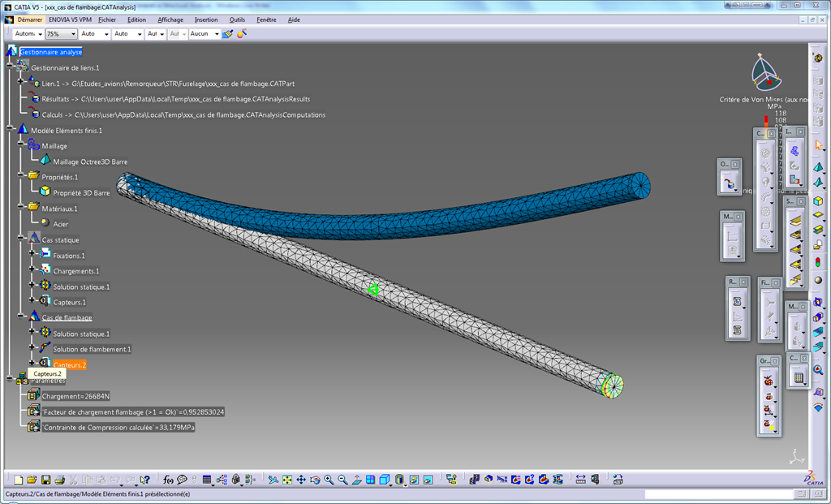
Task: Collapse the Cas de flambage tree node
Action: (x=20, y=317)
